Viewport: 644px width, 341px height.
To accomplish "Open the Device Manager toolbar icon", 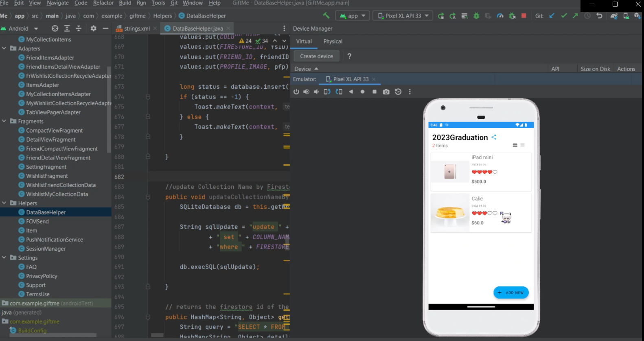I will point(626,16).
